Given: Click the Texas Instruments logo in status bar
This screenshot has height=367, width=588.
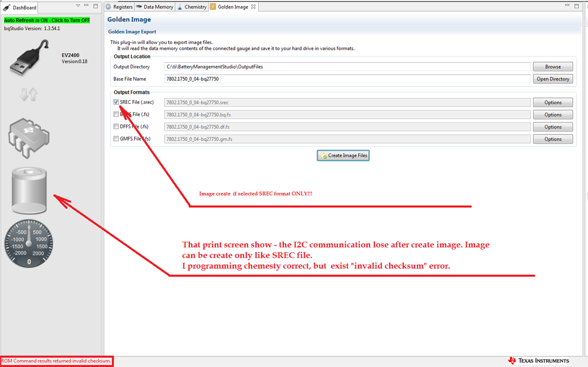Looking at the screenshot, I should tap(538, 361).
